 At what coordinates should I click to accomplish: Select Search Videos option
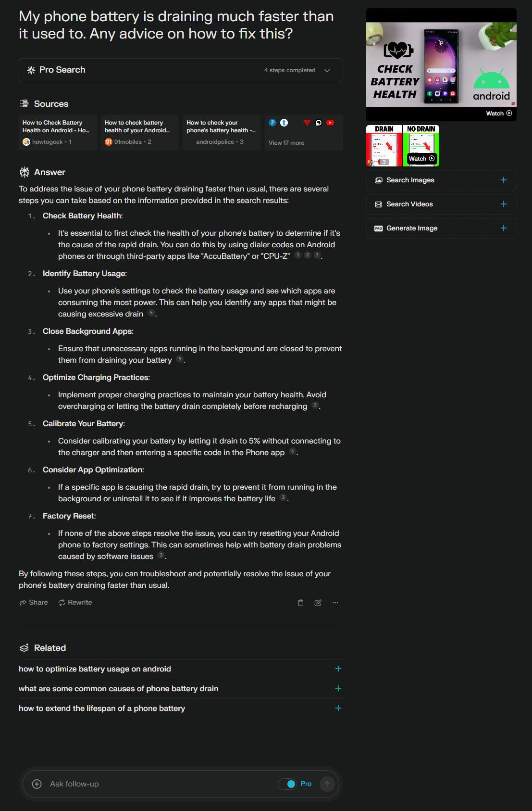pos(441,204)
